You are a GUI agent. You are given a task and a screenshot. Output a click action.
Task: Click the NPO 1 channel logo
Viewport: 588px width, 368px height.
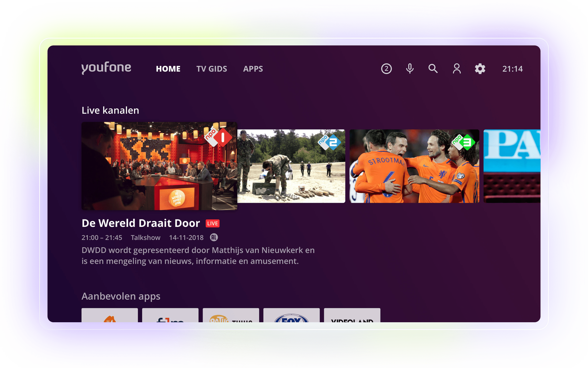pos(218,137)
